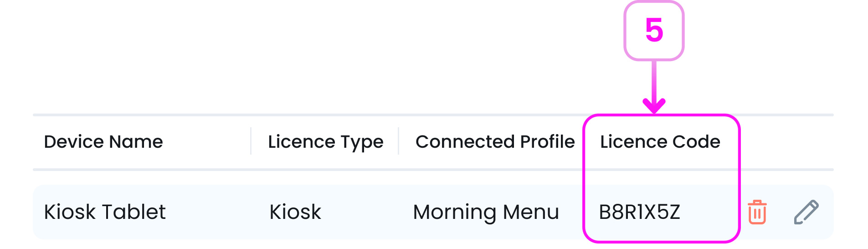Select the licence code B8R1X5Z

pyautogui.click(x=639, y=212)
